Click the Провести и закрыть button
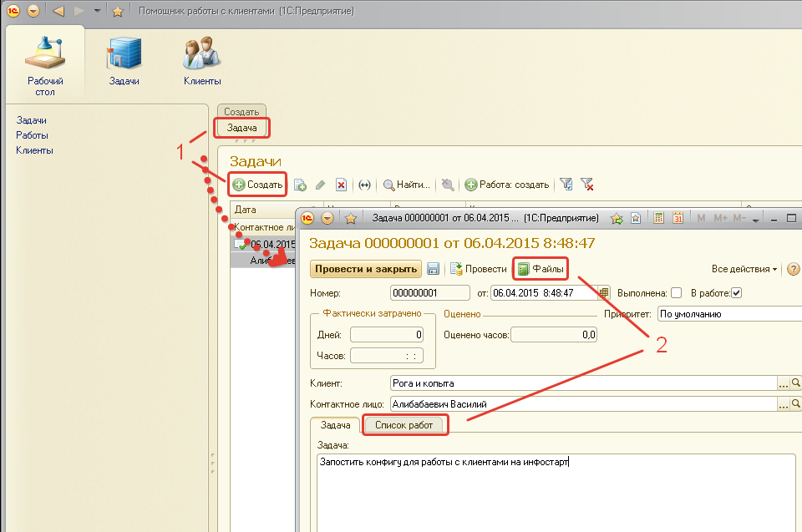 click(x=365, y=269)
